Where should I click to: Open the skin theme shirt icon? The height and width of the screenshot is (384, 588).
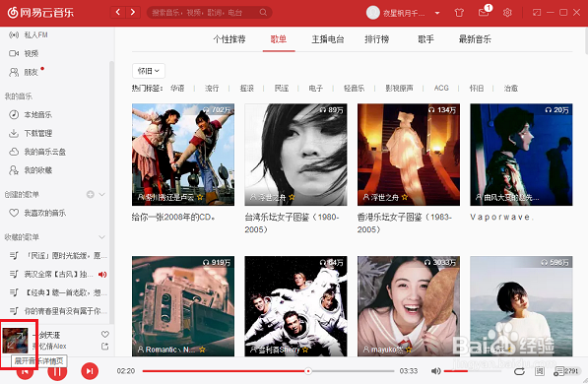click(x=459, y=13)
